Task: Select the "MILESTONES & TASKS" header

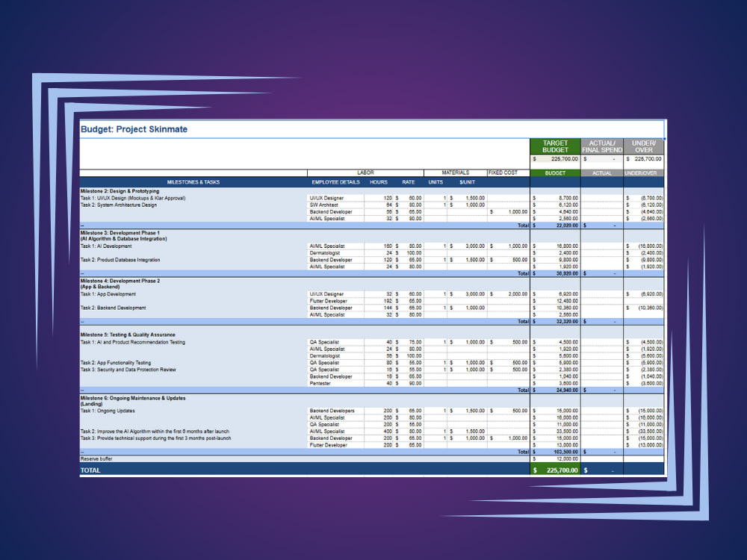Action: point(193,182)
